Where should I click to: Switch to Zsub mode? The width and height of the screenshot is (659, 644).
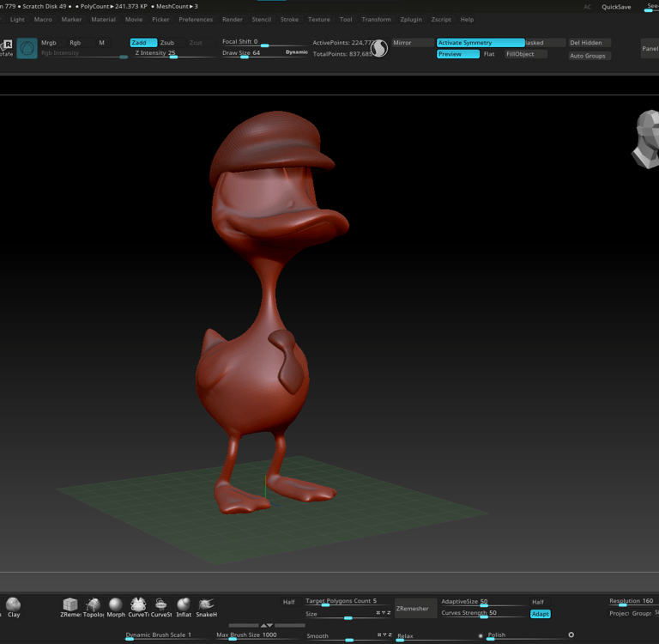[x=167, y=42]
